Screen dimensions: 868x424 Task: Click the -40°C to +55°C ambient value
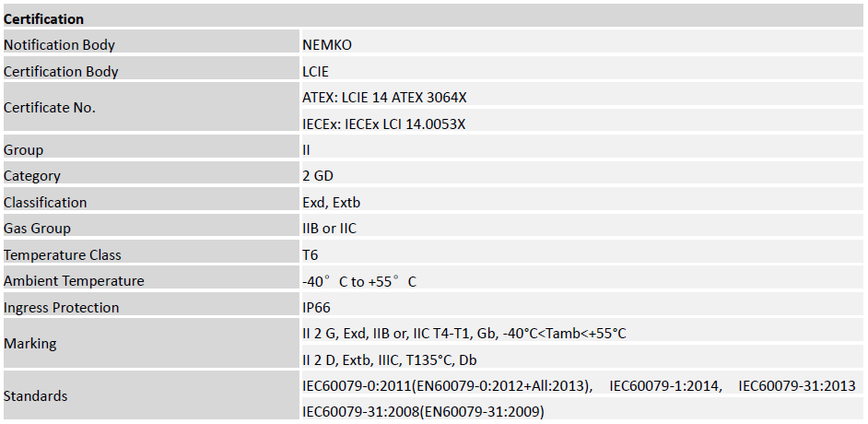point(359,281)
